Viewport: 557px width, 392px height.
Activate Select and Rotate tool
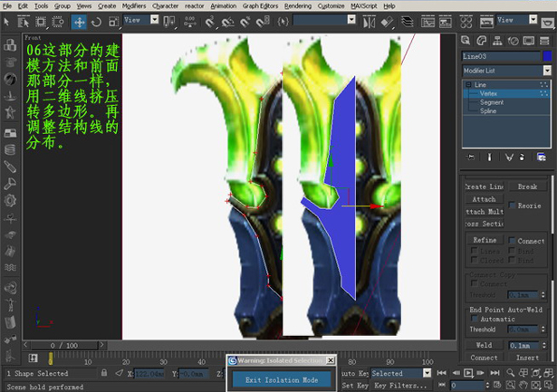coord(96,22)
